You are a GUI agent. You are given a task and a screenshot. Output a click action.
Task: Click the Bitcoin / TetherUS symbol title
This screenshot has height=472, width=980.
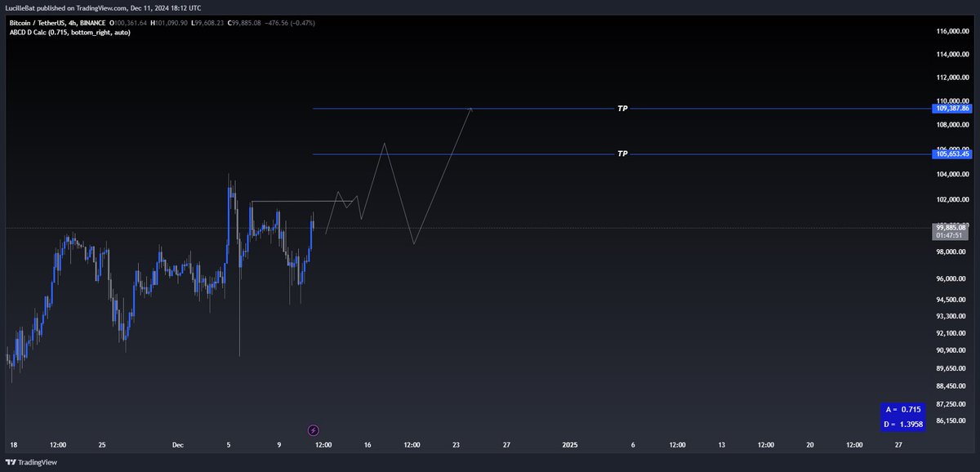coord(41,23)
